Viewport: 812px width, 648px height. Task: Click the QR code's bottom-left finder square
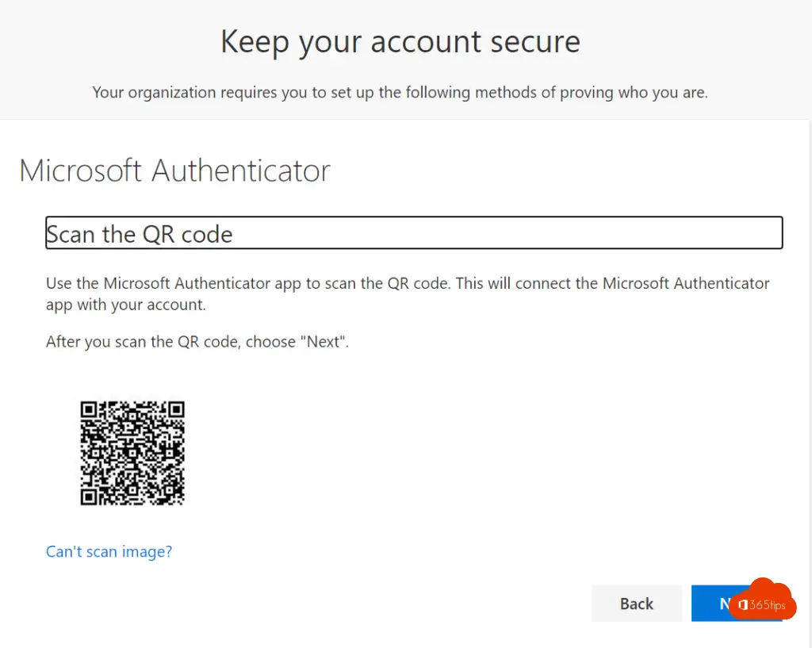89,497
